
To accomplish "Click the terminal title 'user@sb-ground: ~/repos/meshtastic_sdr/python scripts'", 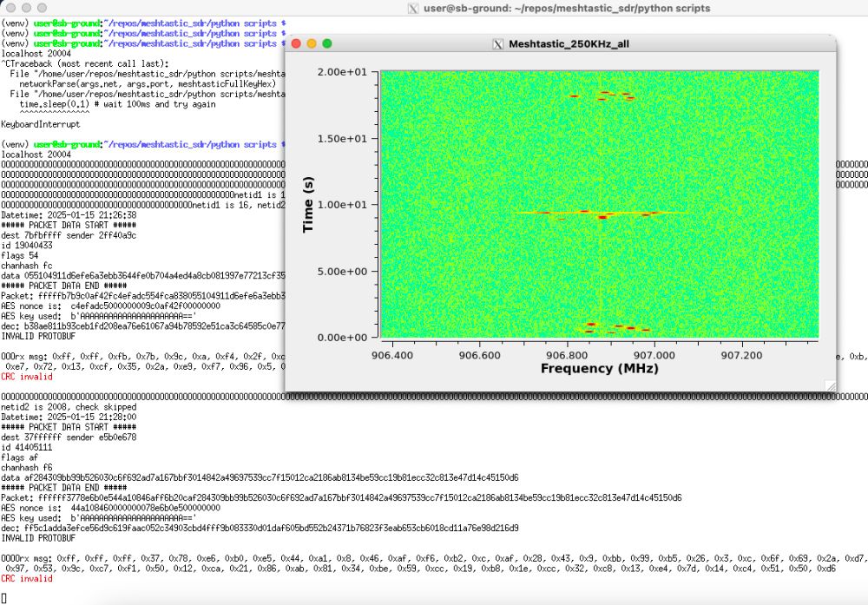I will 567,9.
